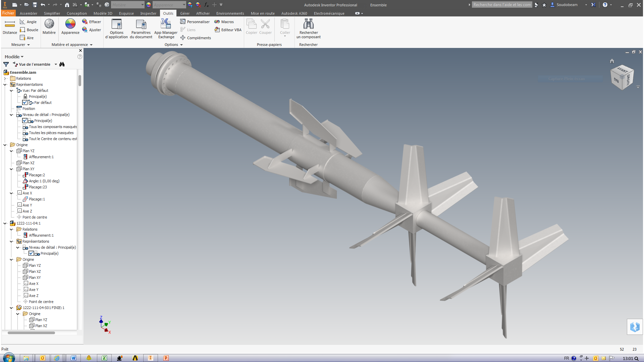The width and height of the screenshot is (644, 362).
Task: Open Paramètres du document
Action: click(x=141, y=29)
